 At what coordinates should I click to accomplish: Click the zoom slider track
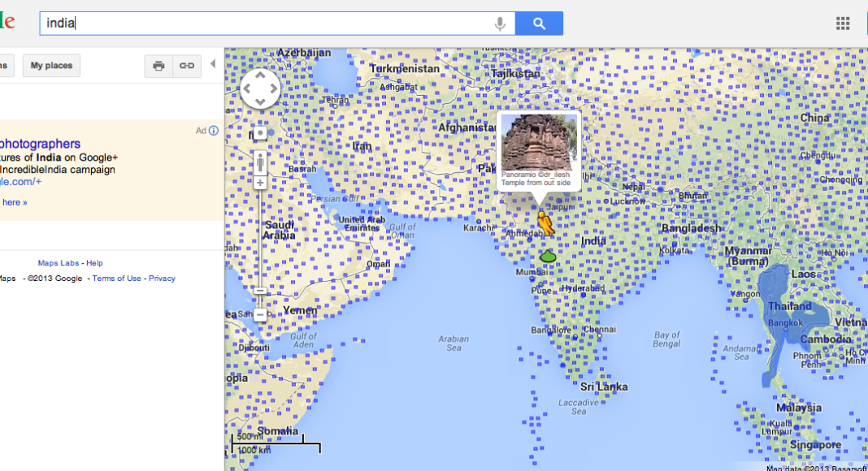[x=260, y=244]
